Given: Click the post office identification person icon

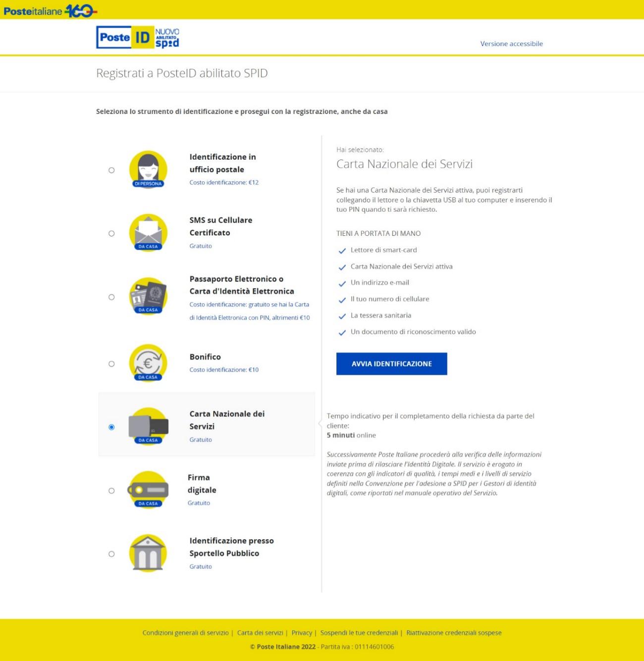Looking at the screenshot, I should (148, 169).
